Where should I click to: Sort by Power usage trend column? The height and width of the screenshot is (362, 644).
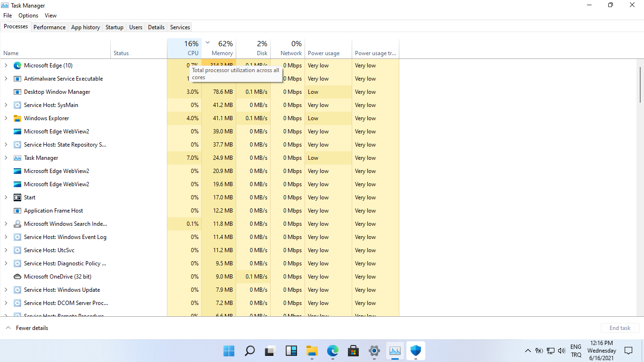(375, 49)
